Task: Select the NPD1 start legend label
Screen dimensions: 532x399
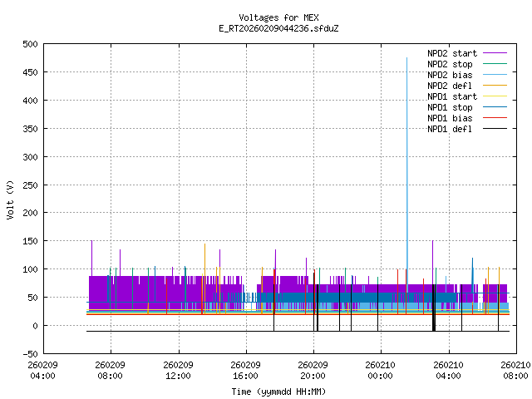Action: pyautogui.click(x=453, y=96)
